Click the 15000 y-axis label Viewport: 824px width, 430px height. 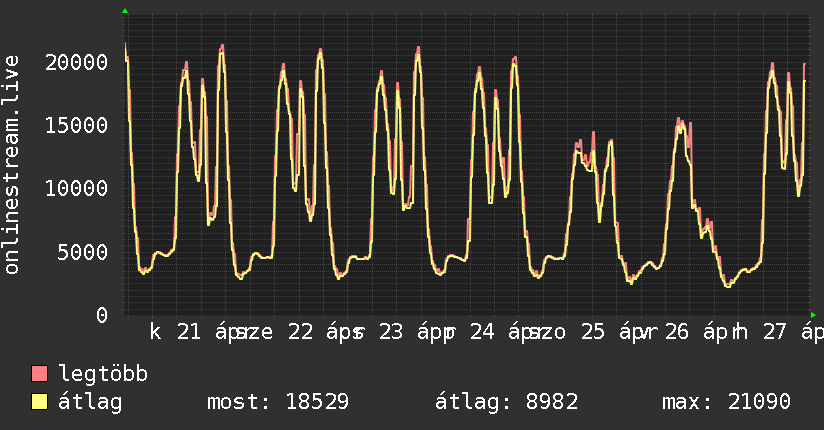click(77, 126)
